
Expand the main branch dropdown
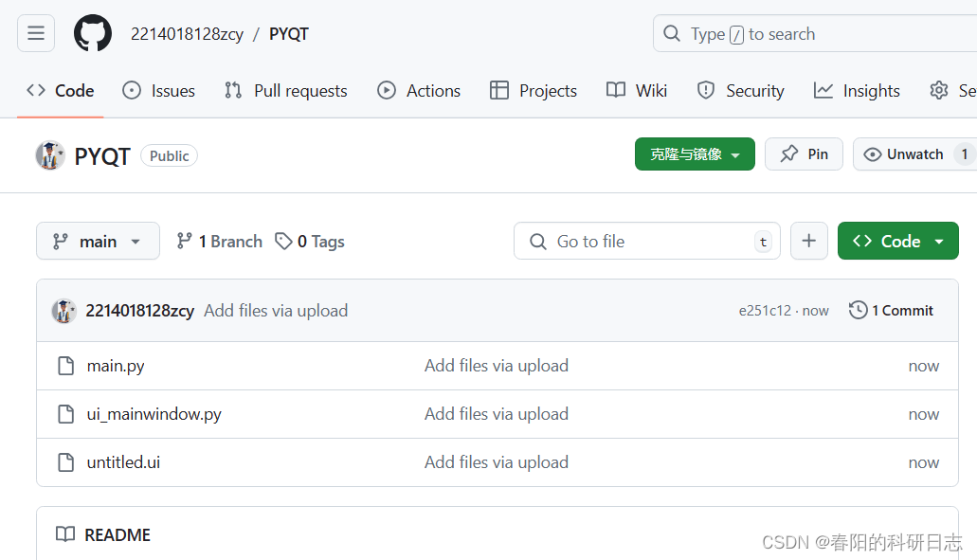(98, 241)
